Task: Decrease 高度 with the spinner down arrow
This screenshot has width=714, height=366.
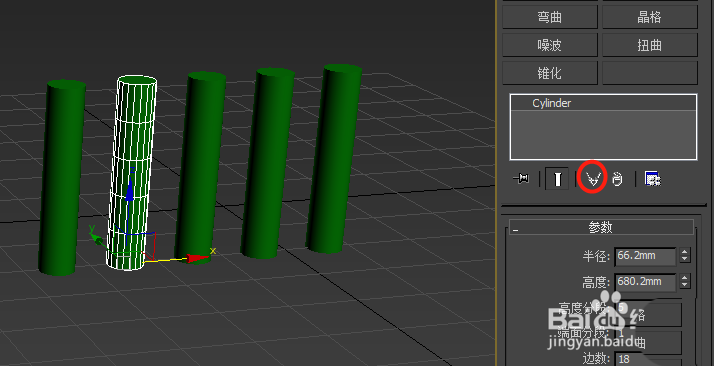Action: point(685,286)
